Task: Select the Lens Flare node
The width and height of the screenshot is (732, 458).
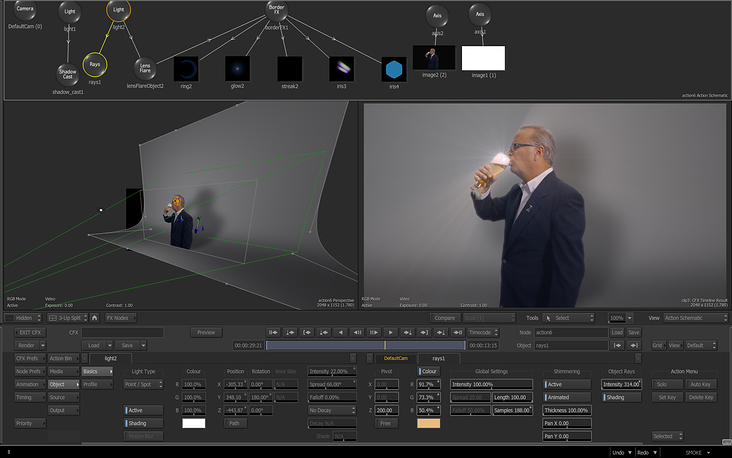Action: [145, 69]
